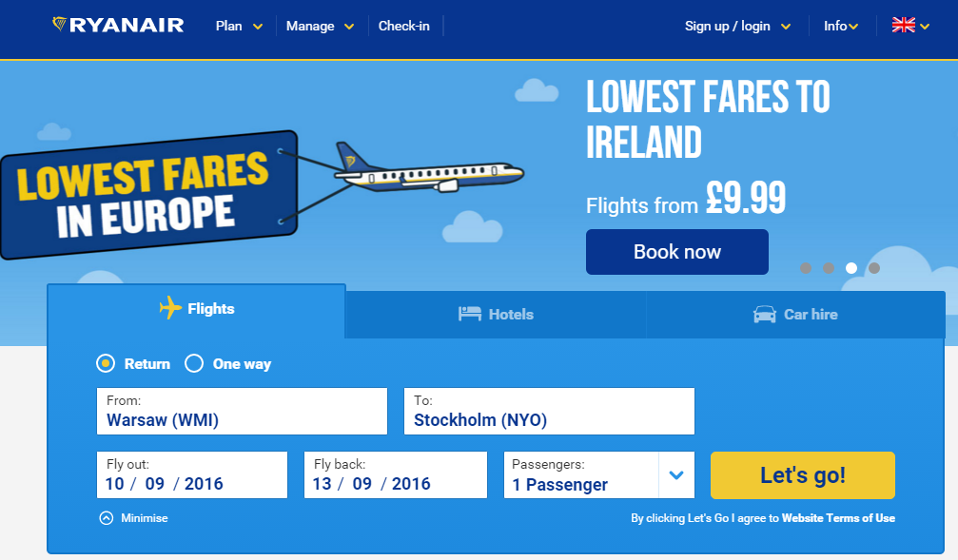Open the Website Terms of Use link
The width and height of the screenshot is (958, 560).
tap(838, 518)
